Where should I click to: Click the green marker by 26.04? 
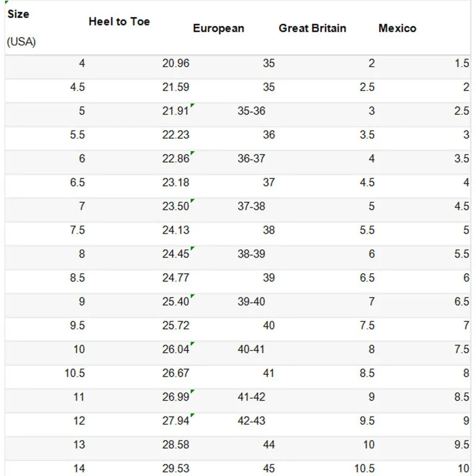[x=192, y=344]
